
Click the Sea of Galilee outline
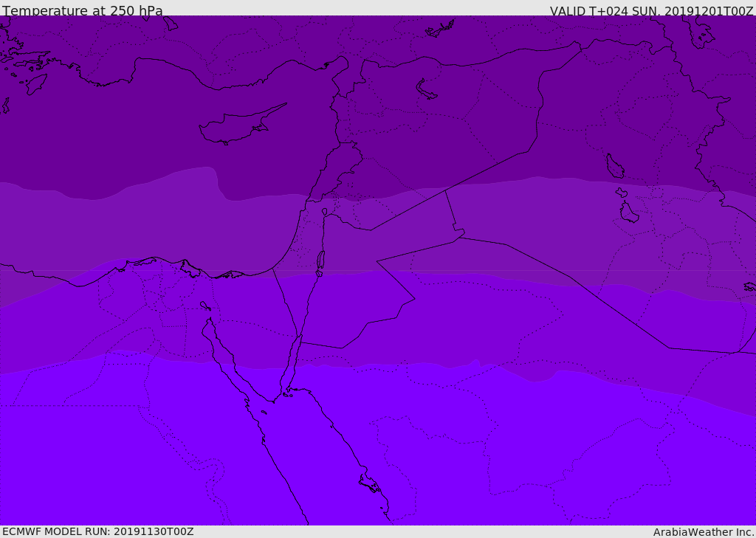[325, 212]
